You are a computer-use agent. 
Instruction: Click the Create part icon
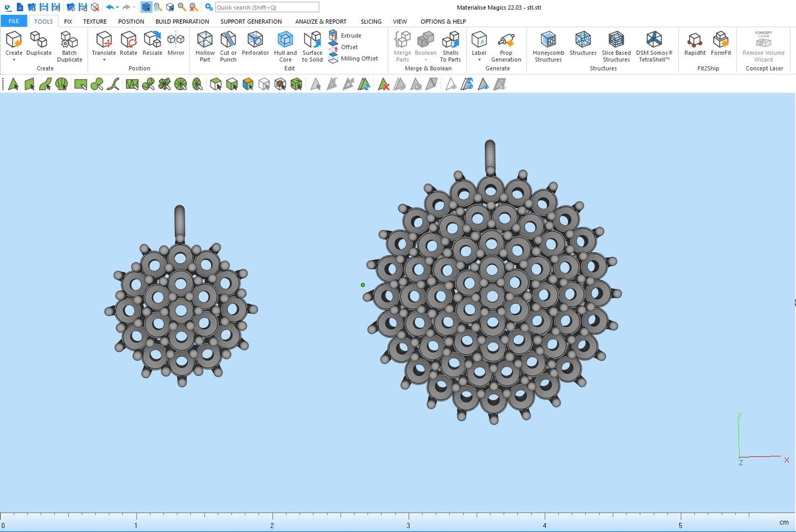[14, 39]
